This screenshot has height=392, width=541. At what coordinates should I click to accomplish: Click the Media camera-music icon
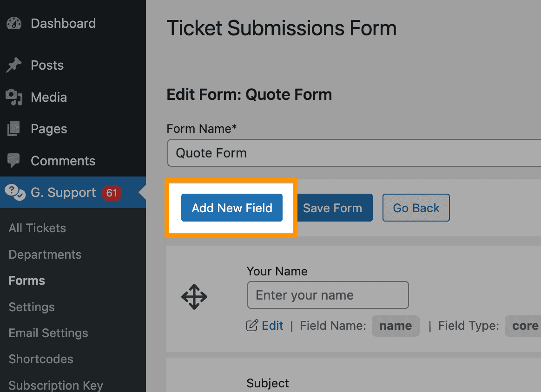click(14, 97)
